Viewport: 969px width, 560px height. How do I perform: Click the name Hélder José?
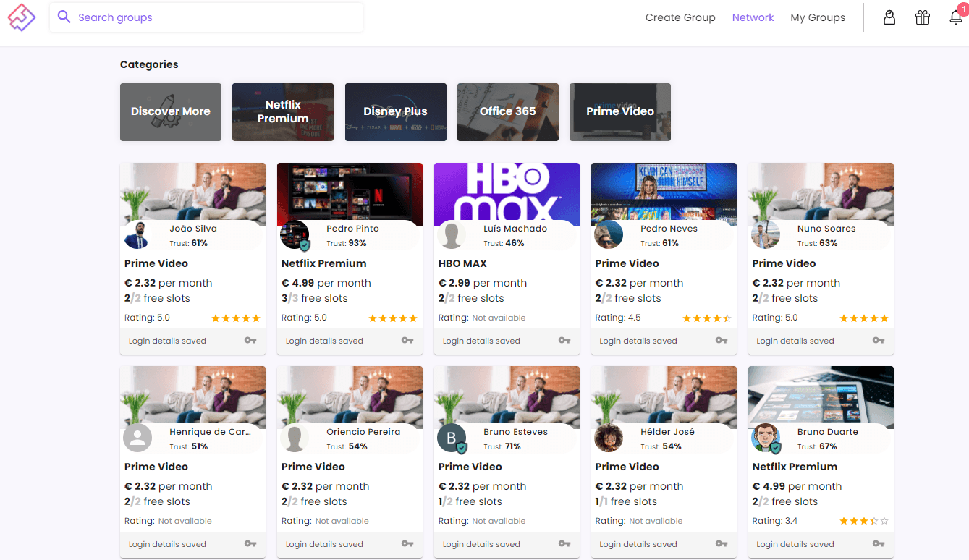667,432
